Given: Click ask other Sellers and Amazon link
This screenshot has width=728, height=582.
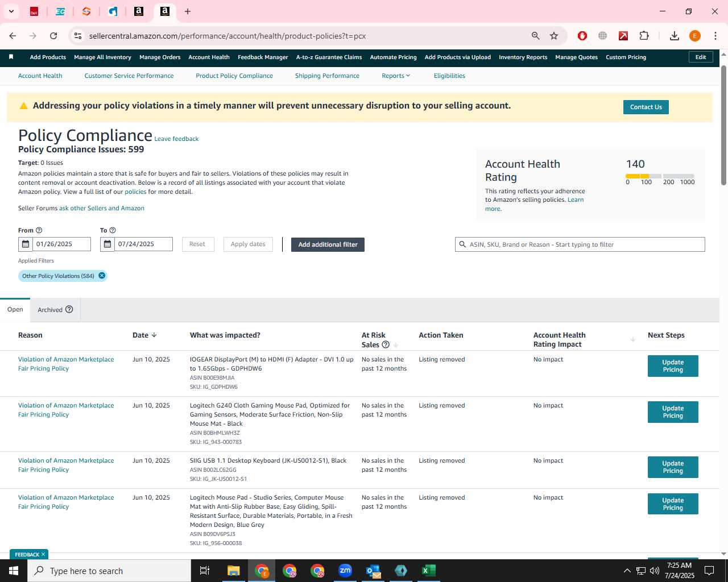Looking at the screenshot, I should (102, 208).
